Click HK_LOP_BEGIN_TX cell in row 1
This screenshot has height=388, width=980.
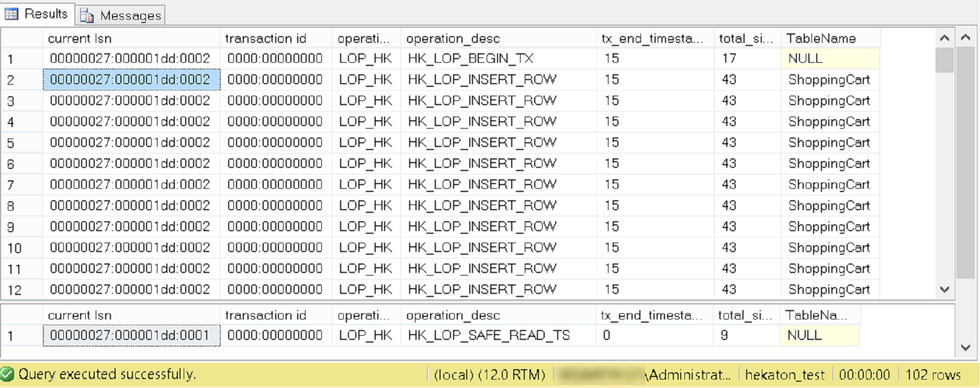click(498, 59)
